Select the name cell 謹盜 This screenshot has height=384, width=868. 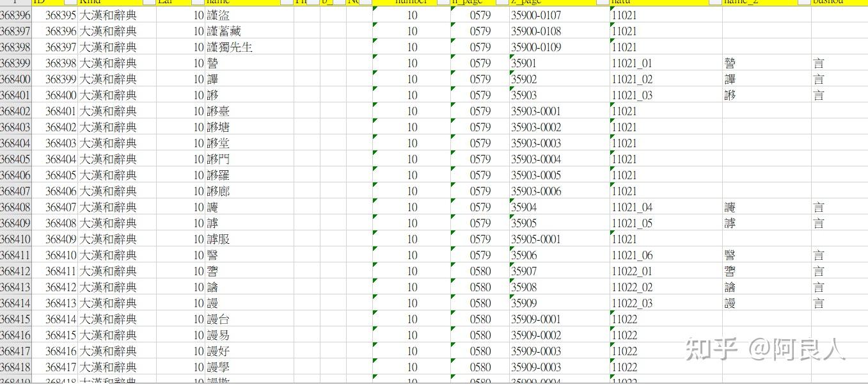[249, 15]
